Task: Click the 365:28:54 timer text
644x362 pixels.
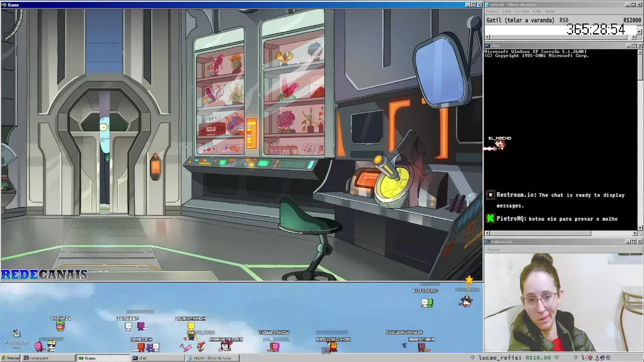Action: coord(596,30)
